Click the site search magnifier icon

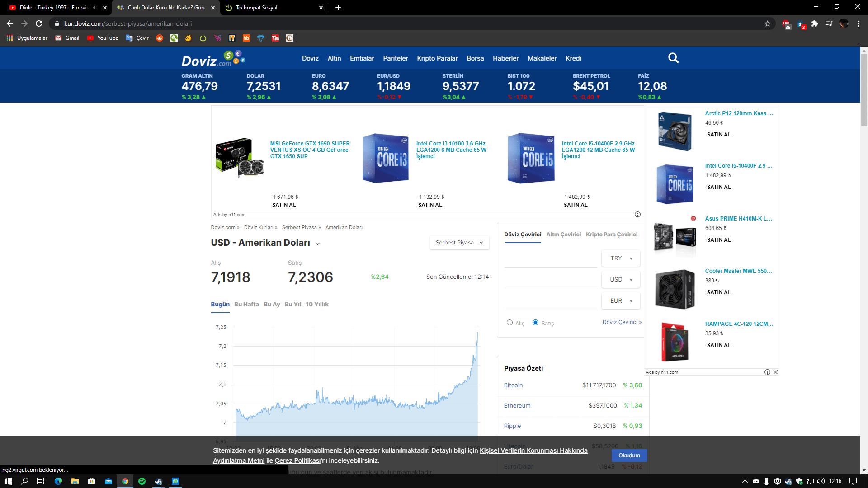(x=673, y=58)
